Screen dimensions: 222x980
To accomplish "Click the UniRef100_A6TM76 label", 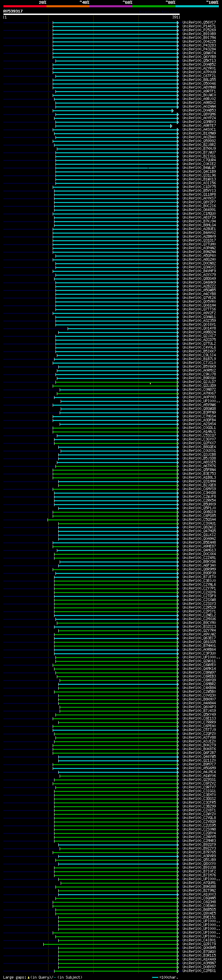I will 199,466.
